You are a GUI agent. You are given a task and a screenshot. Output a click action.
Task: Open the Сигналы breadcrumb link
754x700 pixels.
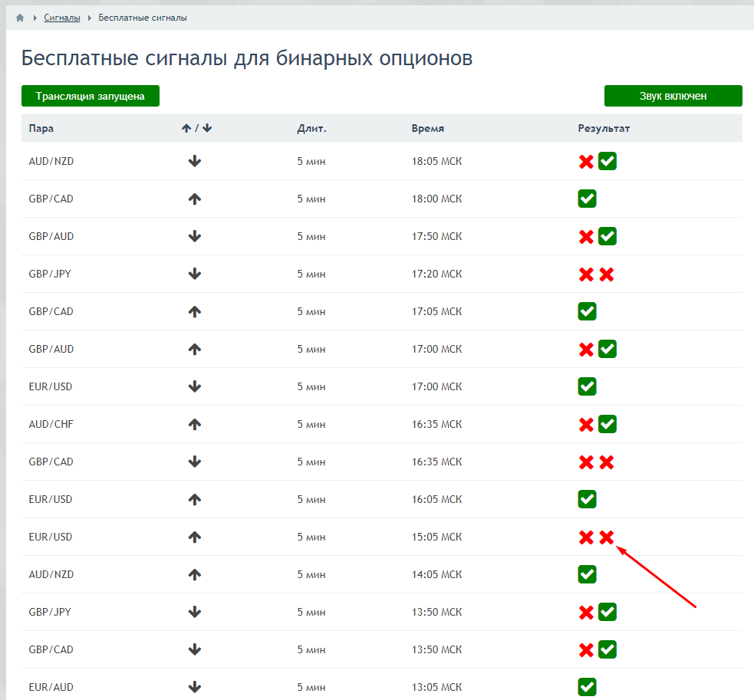click(62, 18)
